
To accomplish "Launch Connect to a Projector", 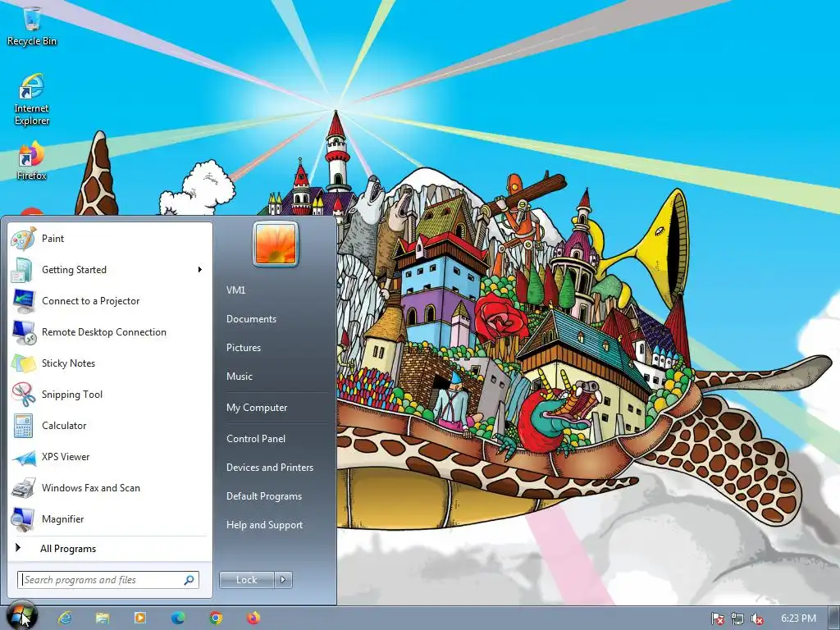I will pos(110,301).
